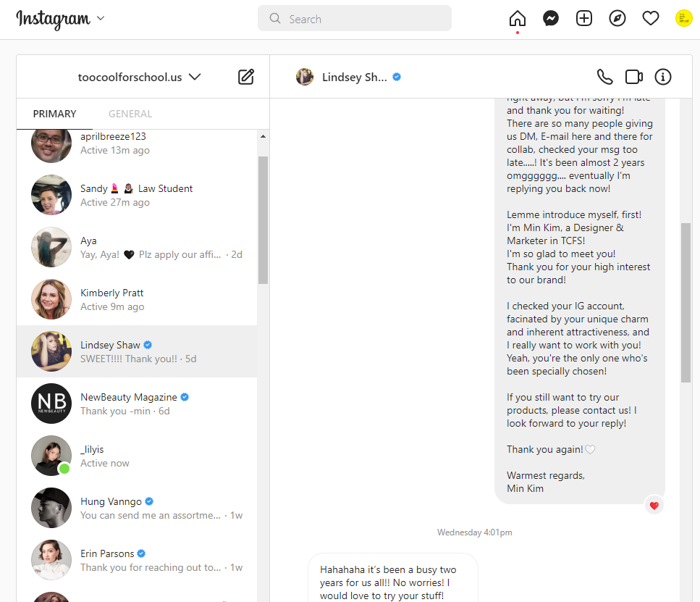Open the NewBeauty Magazine conversation
Image resolution: width=700 pixels, height=602 pixels.
click(x=137, y=404)
